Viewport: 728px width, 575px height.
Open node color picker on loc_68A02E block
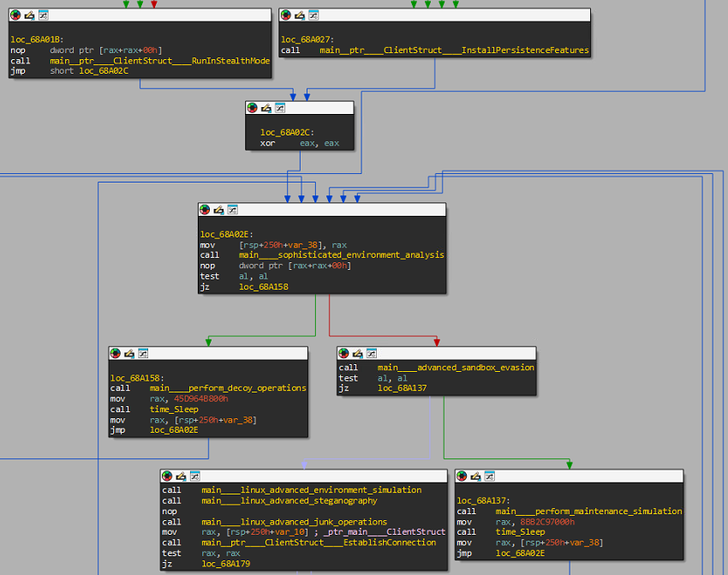205,210
